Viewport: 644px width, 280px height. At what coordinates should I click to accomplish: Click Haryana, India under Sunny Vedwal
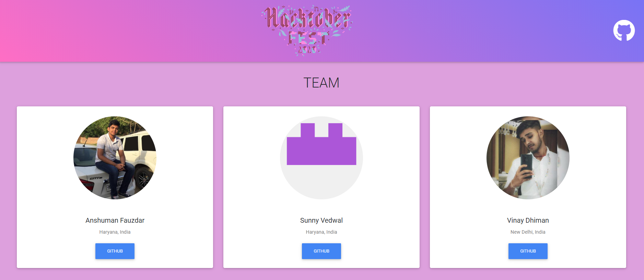point(321,232)
